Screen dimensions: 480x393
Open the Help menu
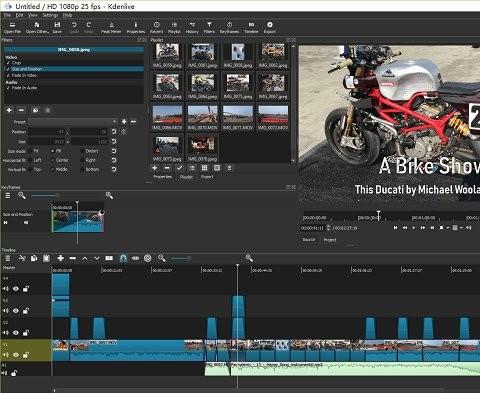68,15
